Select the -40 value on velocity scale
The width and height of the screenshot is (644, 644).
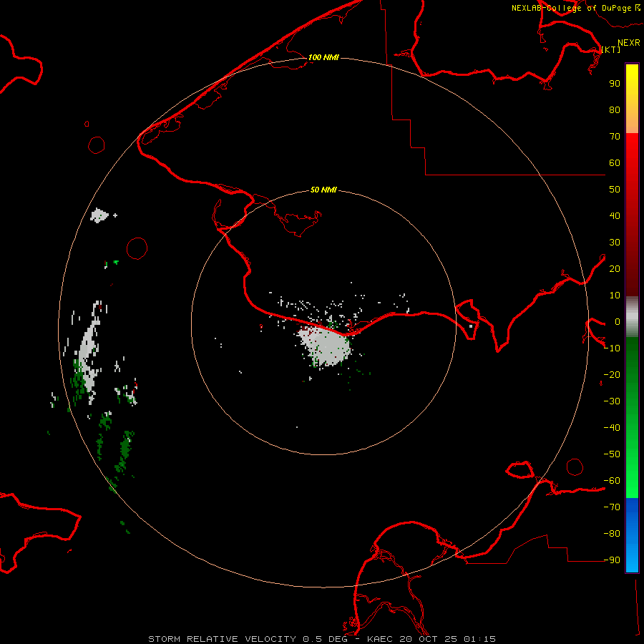[612, 428]
